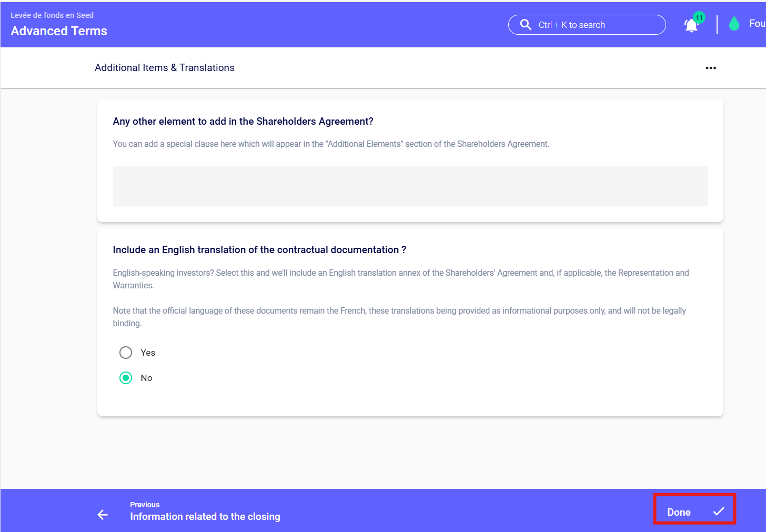The image size is (766, 532).
Task: Click the checkmark icon beside Done
Action: (x=719, y=511)
